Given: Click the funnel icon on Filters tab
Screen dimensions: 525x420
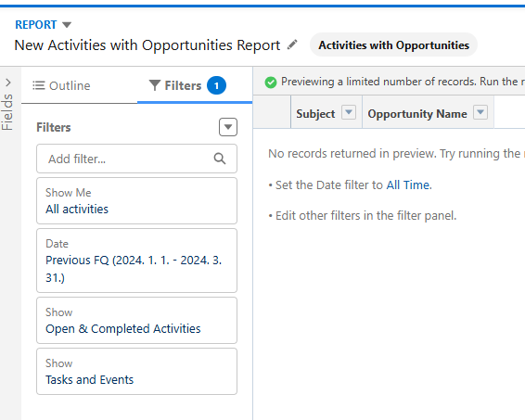Looking at the screenshot, I should (154, 85).
